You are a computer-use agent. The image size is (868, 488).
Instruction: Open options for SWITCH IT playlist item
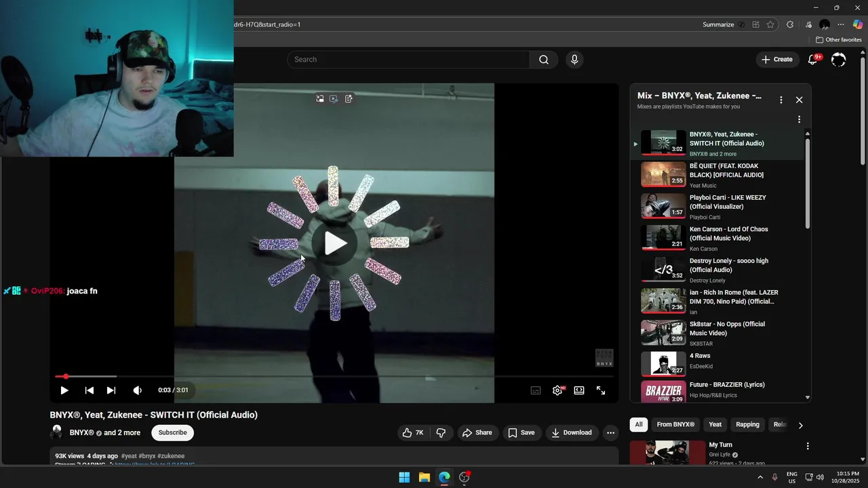799,119
